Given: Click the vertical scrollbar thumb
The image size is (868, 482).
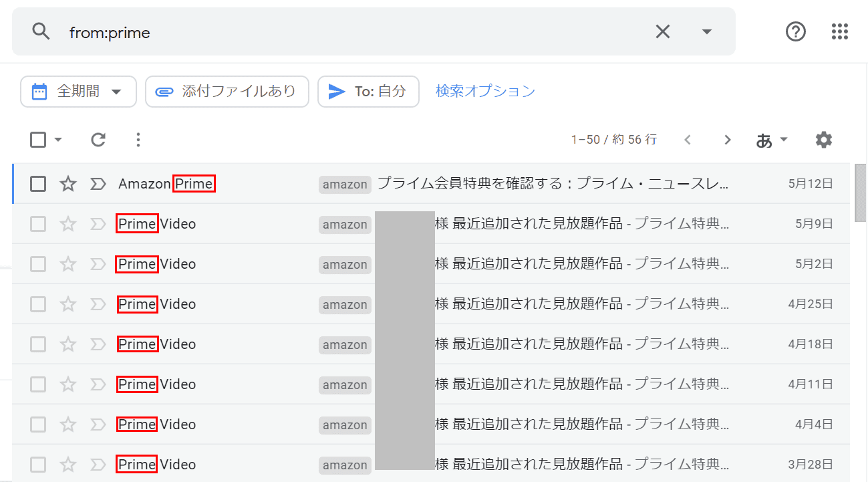Looking at the screenshot, I should click(x=861, y=193).
